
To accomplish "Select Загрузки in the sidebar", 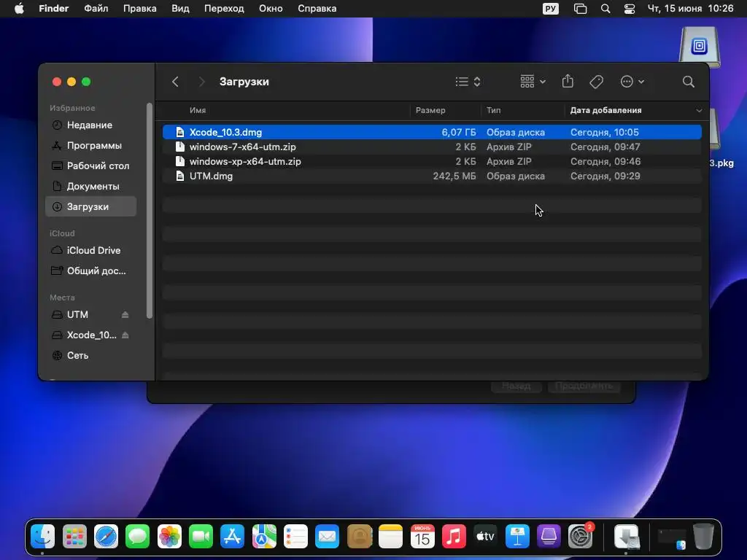I will point(90,206).
